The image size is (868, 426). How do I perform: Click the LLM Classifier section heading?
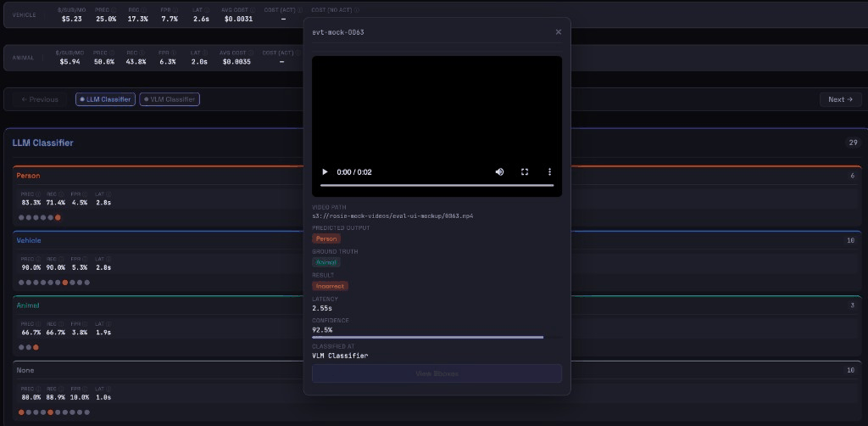[42, 143]
